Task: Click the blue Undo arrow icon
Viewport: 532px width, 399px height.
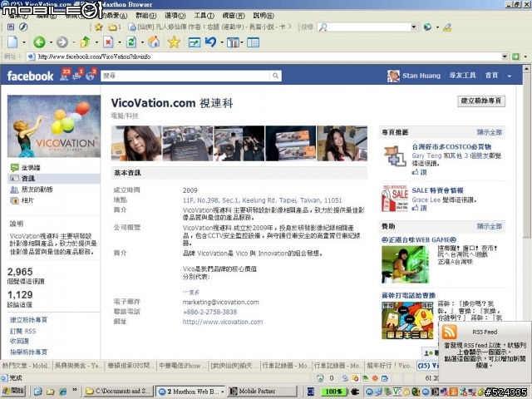Action: 210,42
